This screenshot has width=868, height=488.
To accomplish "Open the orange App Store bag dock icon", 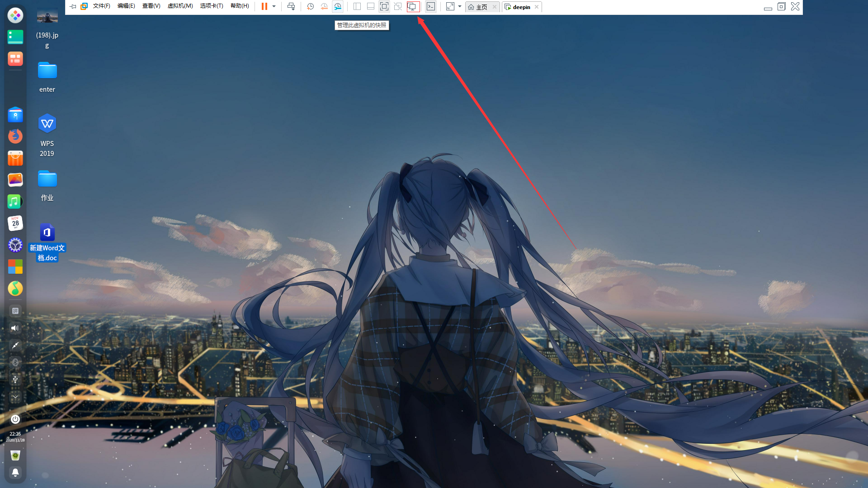I will [x=15, y=158].
